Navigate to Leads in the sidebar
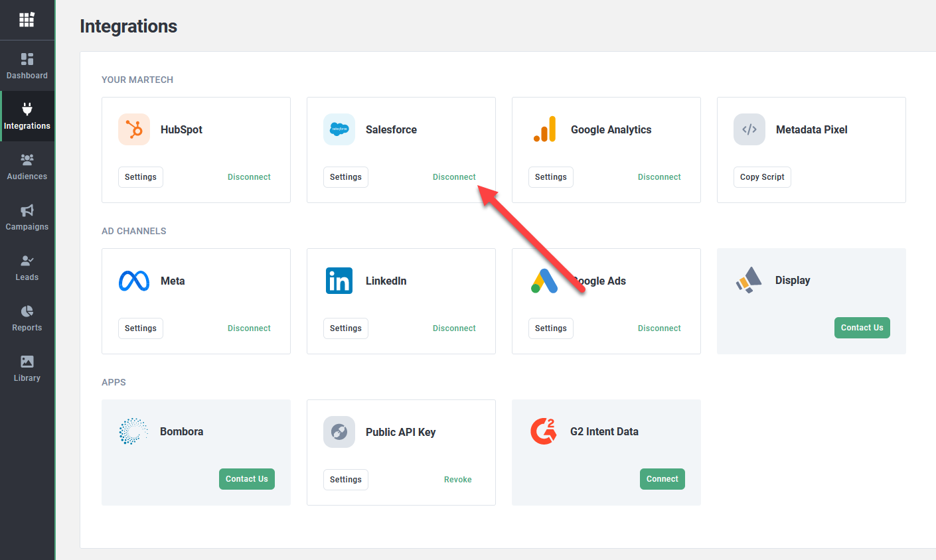This screenshot has height=560, width=936. pos(27,267)
